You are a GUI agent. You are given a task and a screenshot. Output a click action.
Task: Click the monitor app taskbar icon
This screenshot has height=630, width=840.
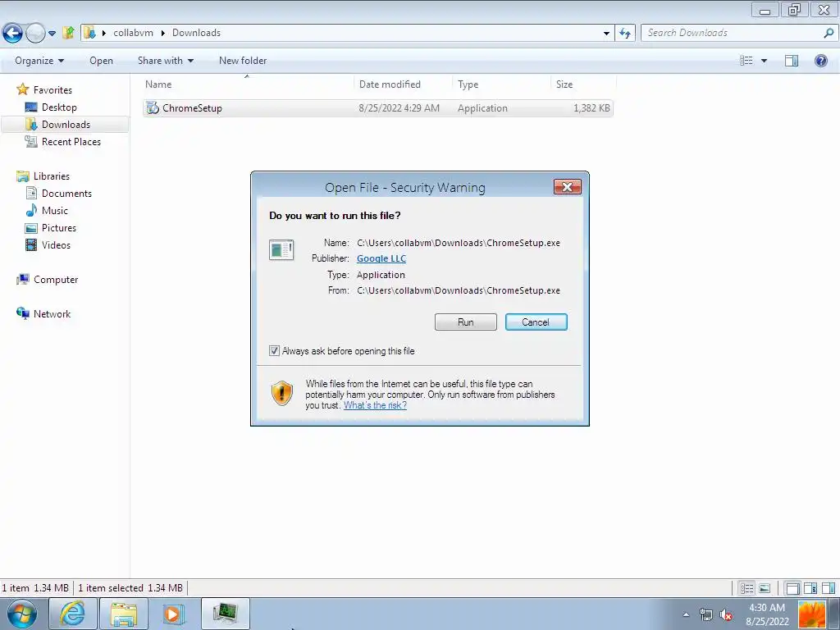(x=226, y=614)
